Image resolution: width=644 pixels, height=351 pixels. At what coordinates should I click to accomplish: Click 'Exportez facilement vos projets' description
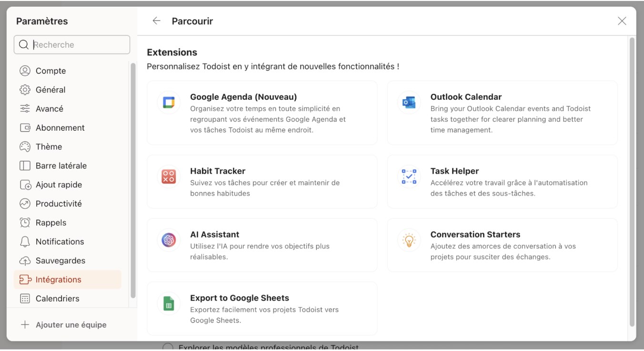pyautogui.click(x=264, y=315)
